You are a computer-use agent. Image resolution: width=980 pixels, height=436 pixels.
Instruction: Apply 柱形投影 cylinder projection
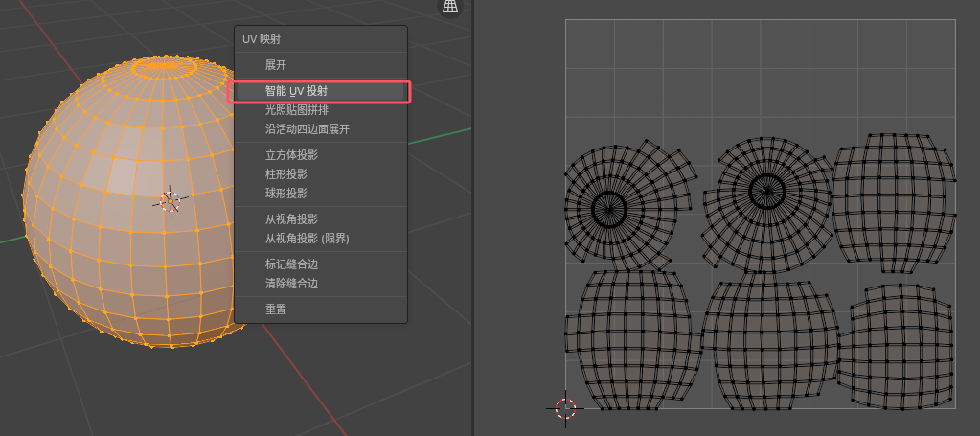(x=285, y=174)
